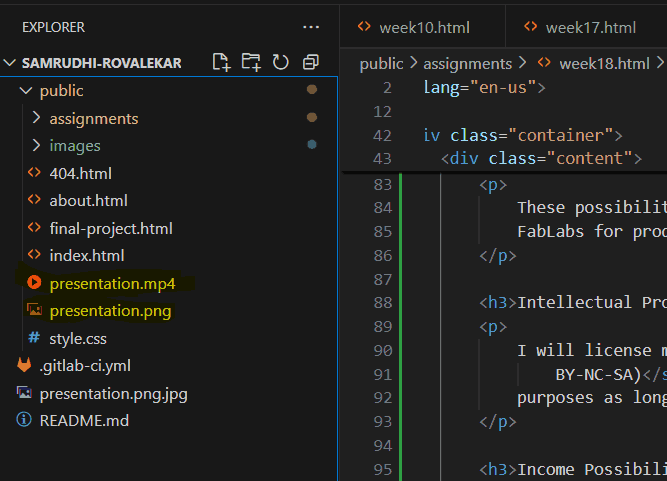Click info icon beside README.md
This screenshot has height=481, width=667.
coord(24,420)
